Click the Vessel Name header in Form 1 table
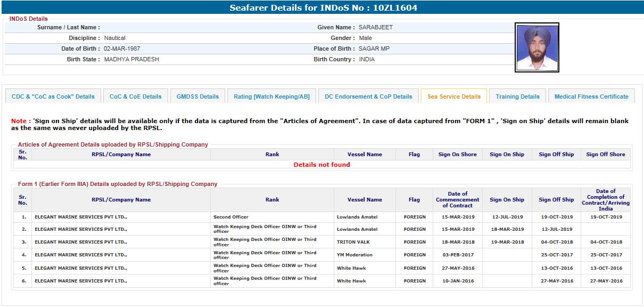The image size is (644, 307). coord(365,200)
